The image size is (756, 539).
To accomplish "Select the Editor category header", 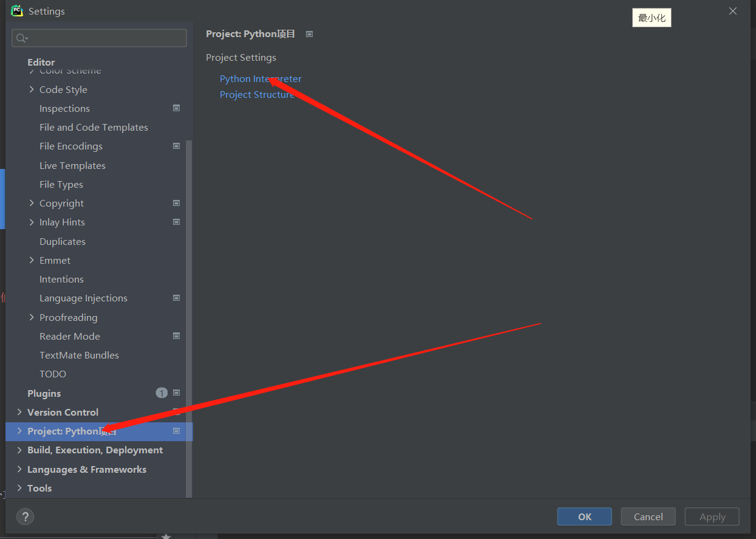I will (41, 62).
